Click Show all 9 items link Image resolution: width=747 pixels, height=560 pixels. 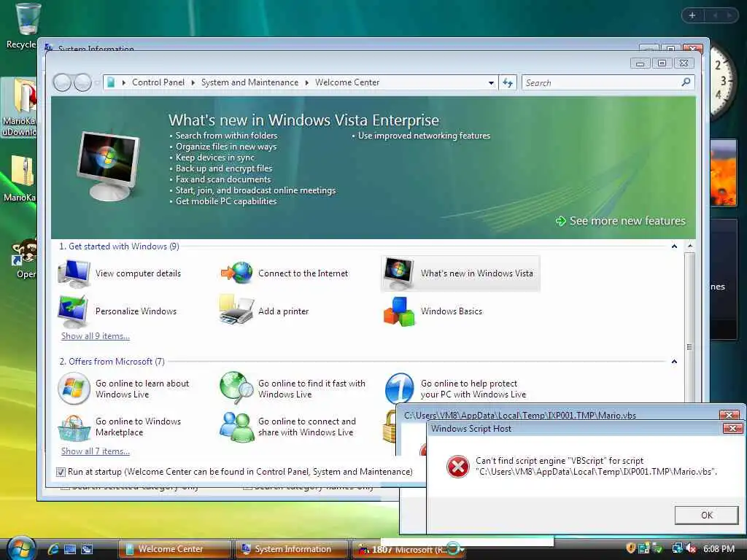(x=96, y=335)
